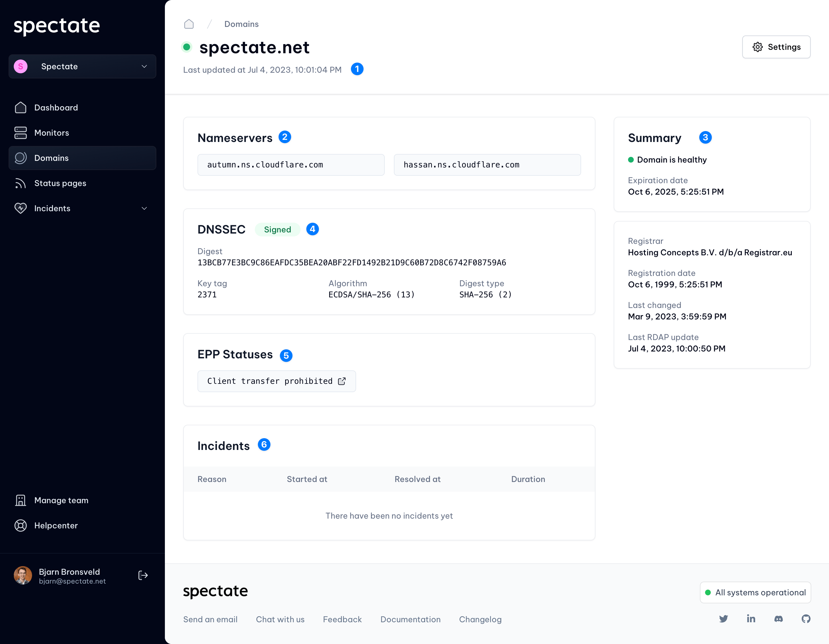The width and height of the screenshot is (829, 644).
Task: Click the pink S team avatar
Action: [21, 66]
